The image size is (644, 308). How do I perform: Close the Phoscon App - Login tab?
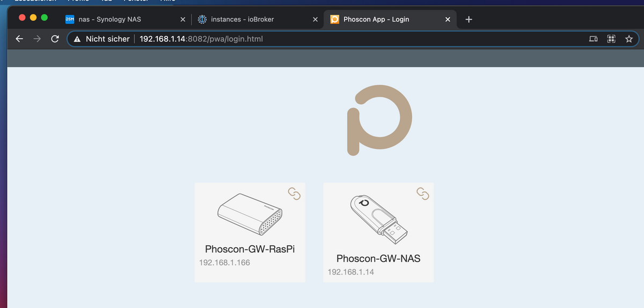pyautogui.click(x=448, y=19)
